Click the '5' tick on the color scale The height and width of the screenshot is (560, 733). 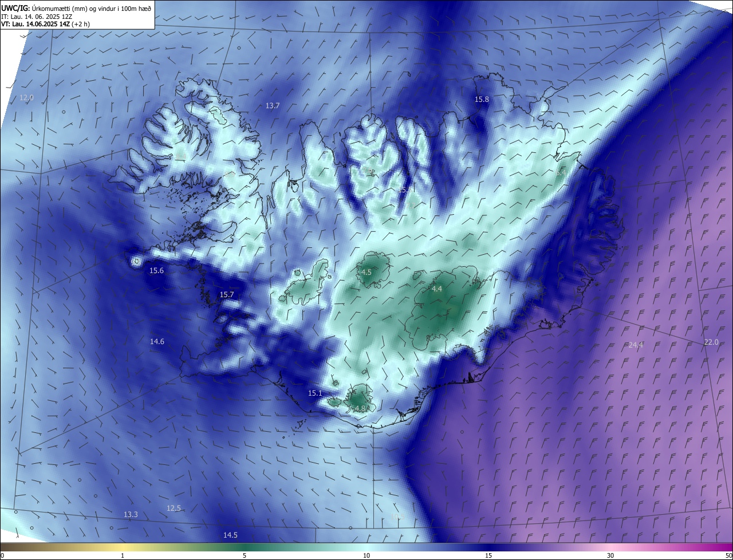[245, 555]
